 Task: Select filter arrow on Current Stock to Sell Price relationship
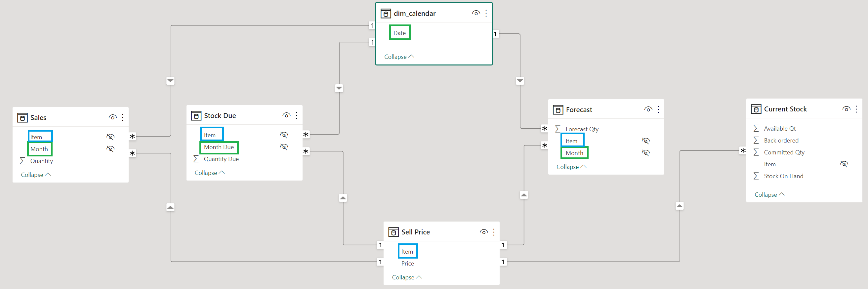coord(680,205)
